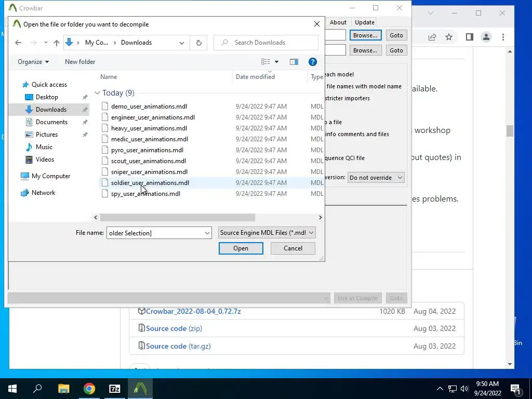532x399 pixels.
Task: Sort files by Name column
Action: [x=109, y=77]
